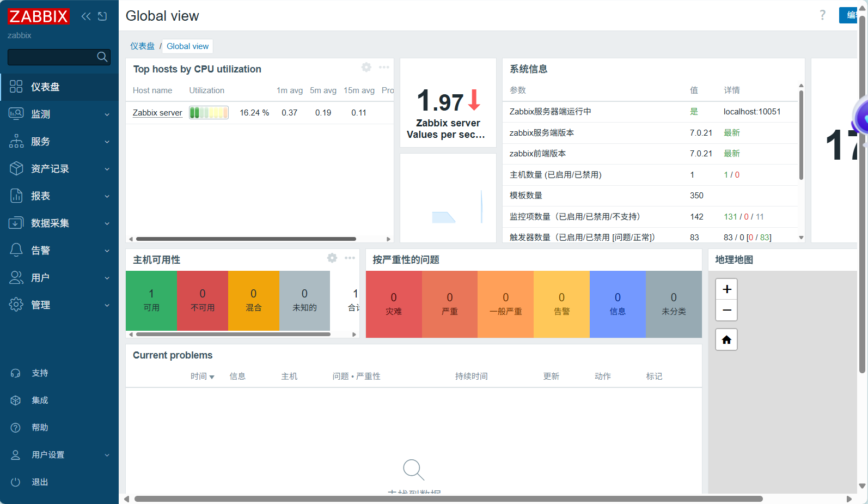Click the 用户 users icon
This screenshot has height=504, width=868.
(16, 277)
